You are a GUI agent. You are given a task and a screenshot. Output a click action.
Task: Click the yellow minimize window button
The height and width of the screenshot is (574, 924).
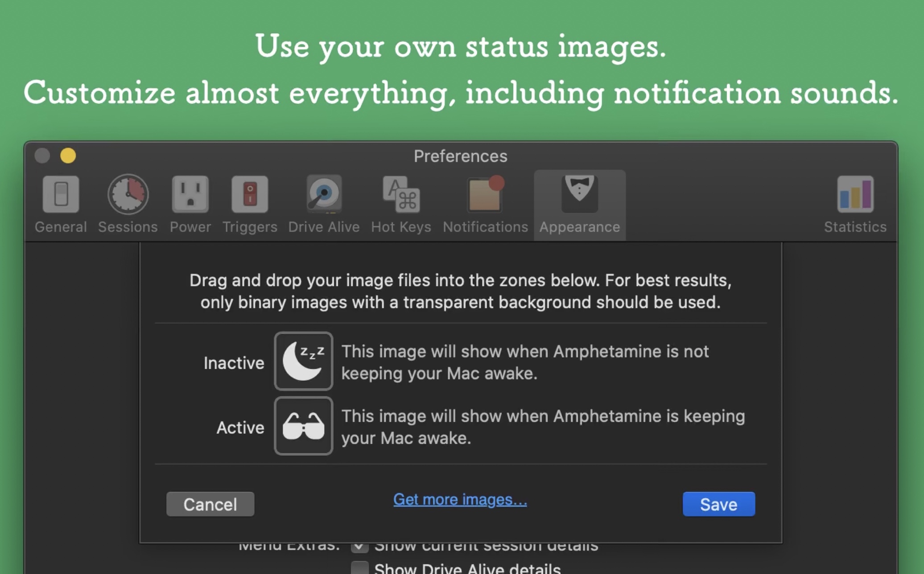(x=68, y=156)
